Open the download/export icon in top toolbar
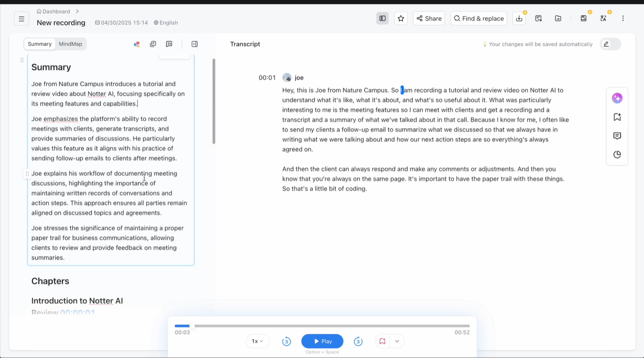 point(519,18)
